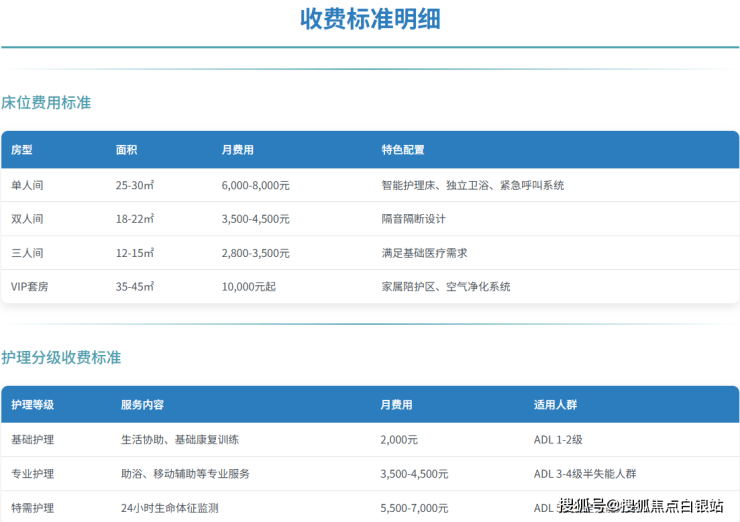Click the 服务内容 column header
The height and width of the screenshot is (522, 740).
click(x=142, y=405)
